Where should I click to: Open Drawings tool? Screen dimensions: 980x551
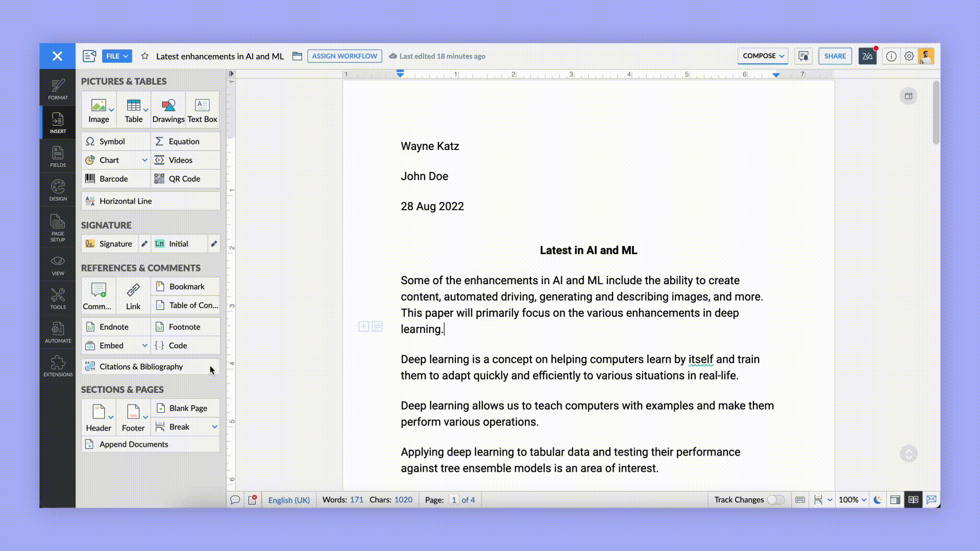[x=168, y=110]
